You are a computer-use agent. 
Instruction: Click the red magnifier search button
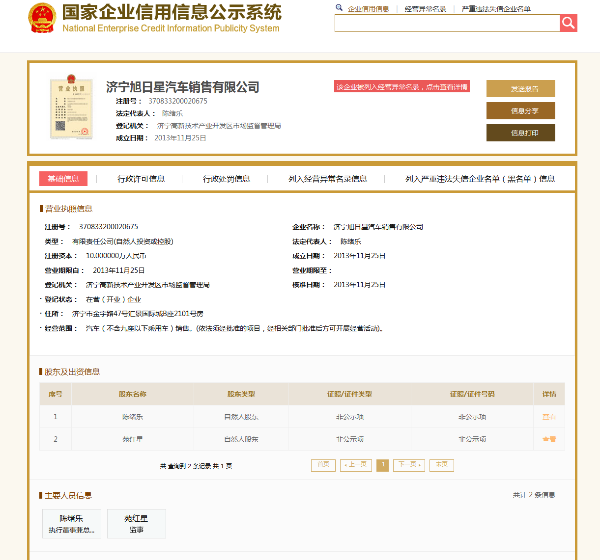click(x=568, y=23)
